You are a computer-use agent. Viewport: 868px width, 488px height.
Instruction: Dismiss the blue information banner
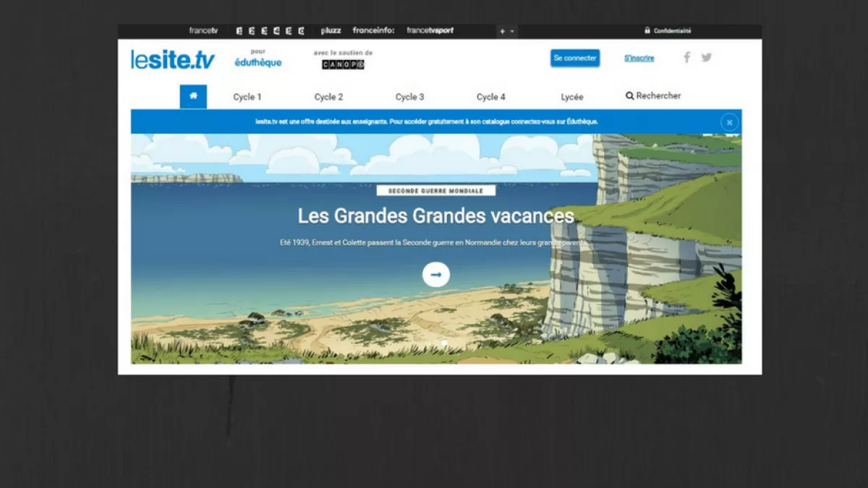(729, 122)
